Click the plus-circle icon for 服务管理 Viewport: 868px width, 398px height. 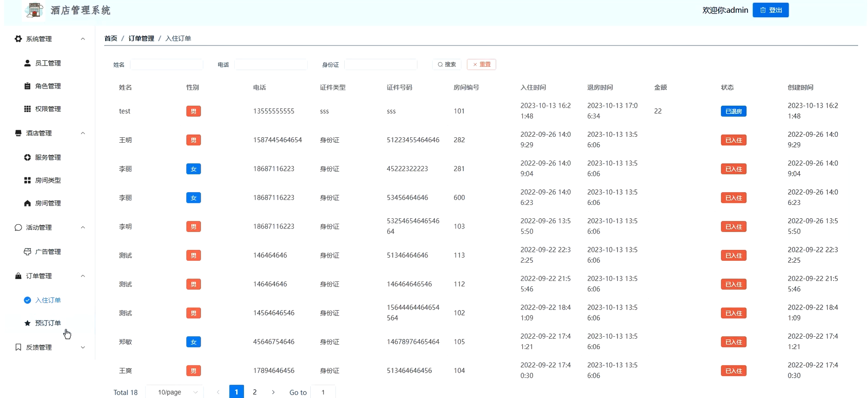pyautogui.click(x=27, y=158)
